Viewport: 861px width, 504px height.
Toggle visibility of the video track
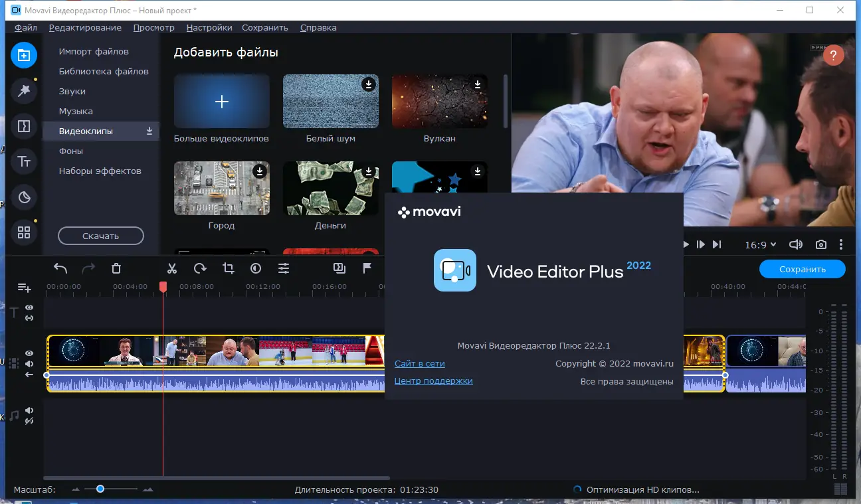click(29, 353)
